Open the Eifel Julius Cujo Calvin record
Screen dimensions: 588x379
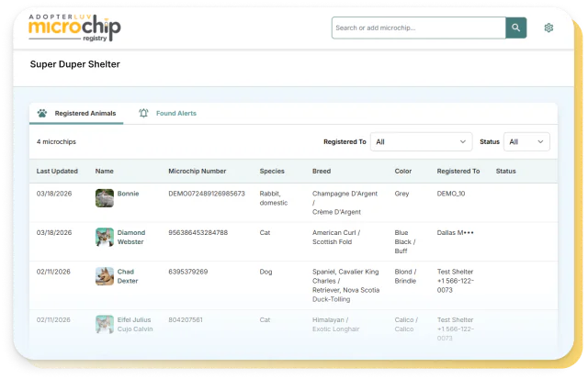135,324
